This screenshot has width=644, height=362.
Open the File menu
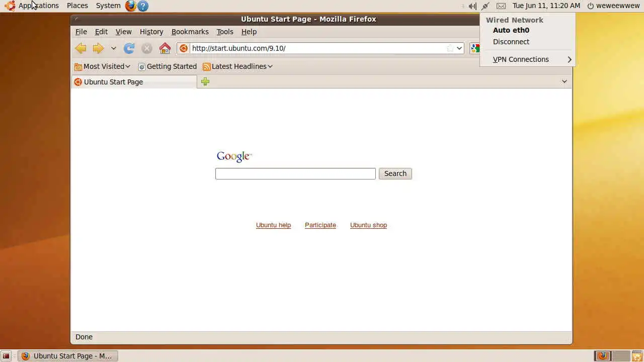[x=81, y=32]
